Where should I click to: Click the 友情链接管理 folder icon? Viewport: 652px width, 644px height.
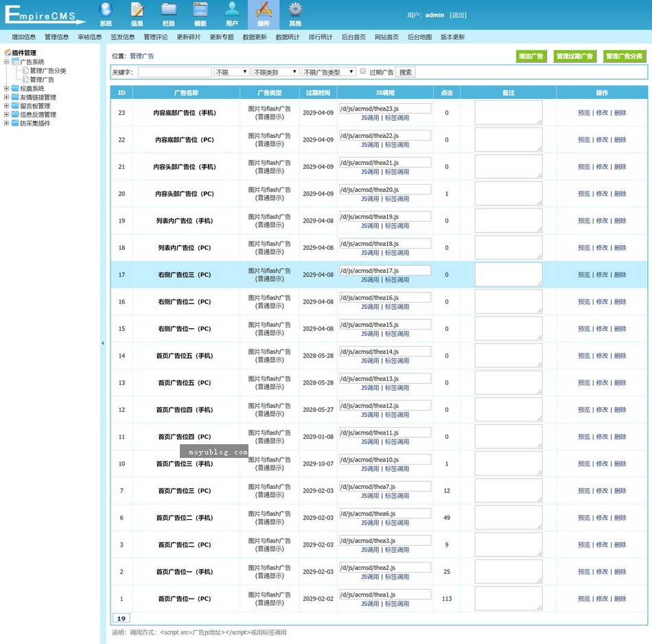coord(15,97)
